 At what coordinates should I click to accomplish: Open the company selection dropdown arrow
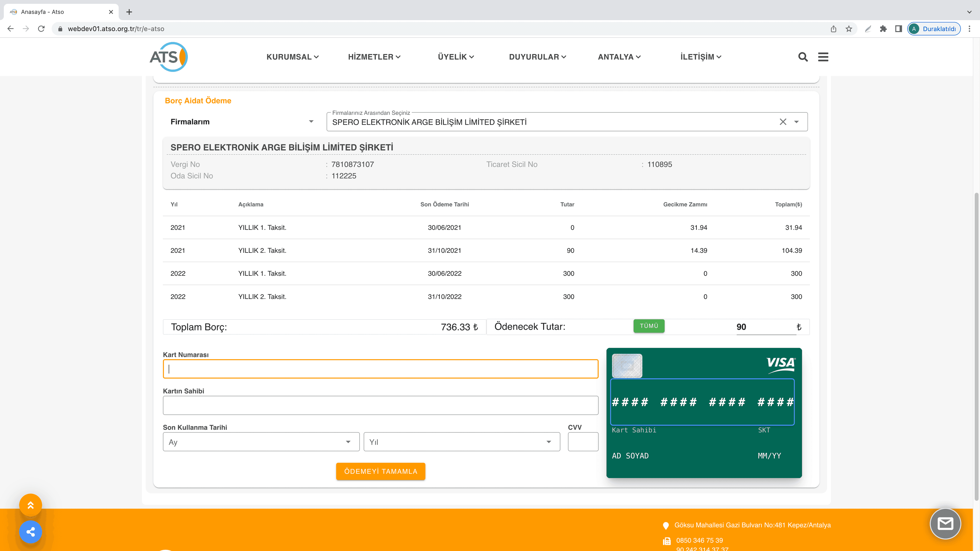[796, 122]
